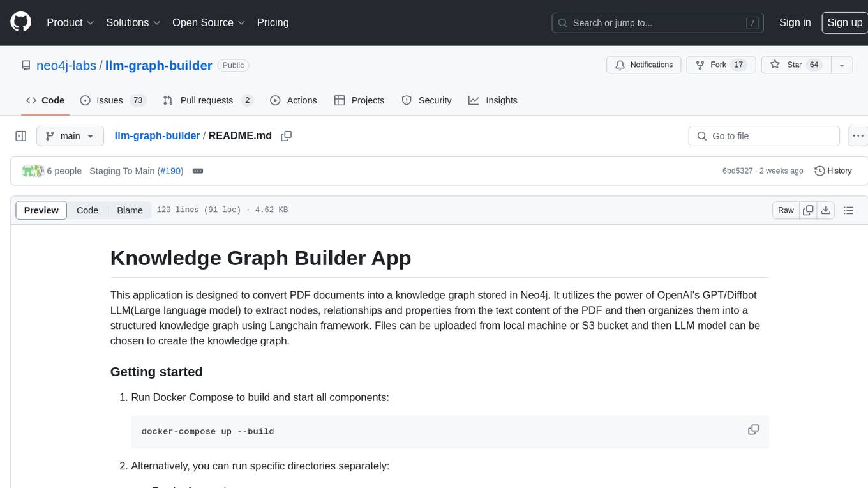Open the neo4j-labs owner link

tap(66, 65)
